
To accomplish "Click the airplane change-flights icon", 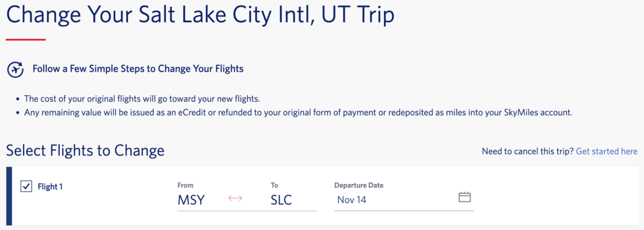I will click(x=16, y=69).
